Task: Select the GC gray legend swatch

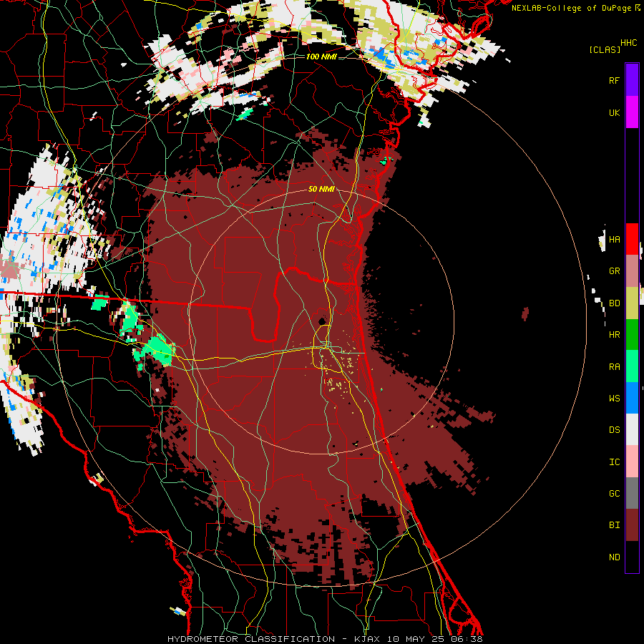Action: click(632, 493)
